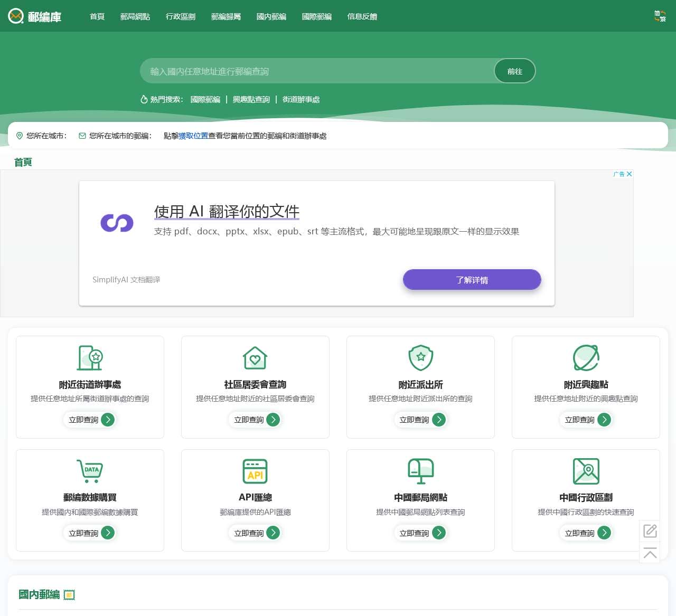
Task: Toggle simplified/traditional Chinese language switch icon
Action: (660, 16)
